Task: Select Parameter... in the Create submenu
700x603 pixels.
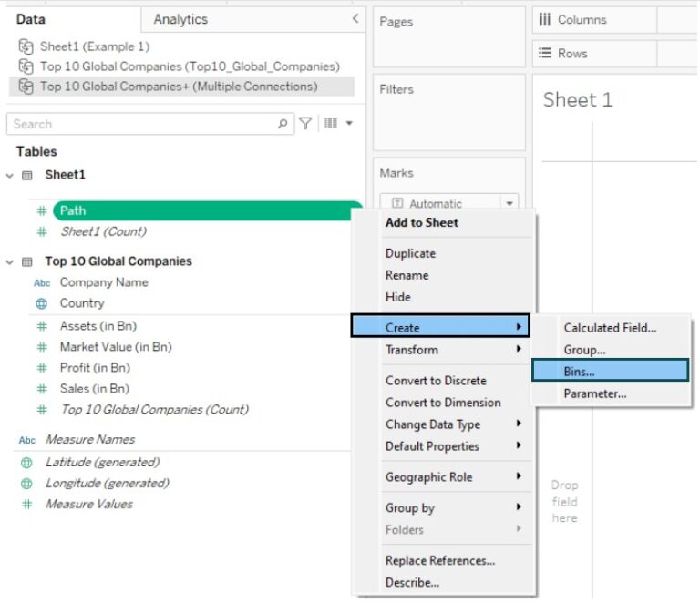Action: [595, 393]
